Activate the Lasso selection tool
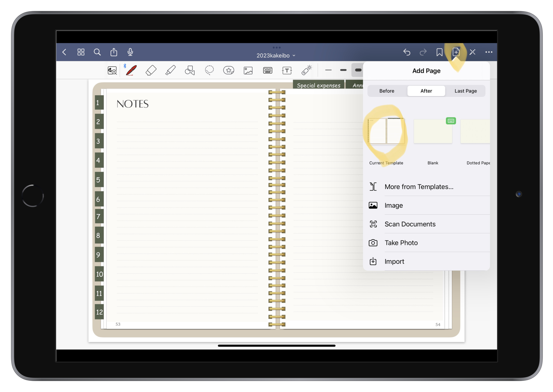 (x=209, y=70)
